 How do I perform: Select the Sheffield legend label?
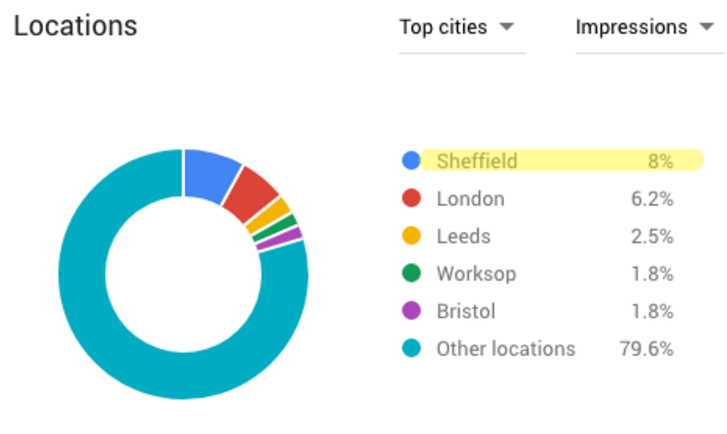pyautogui.click(x=476, y=160)
